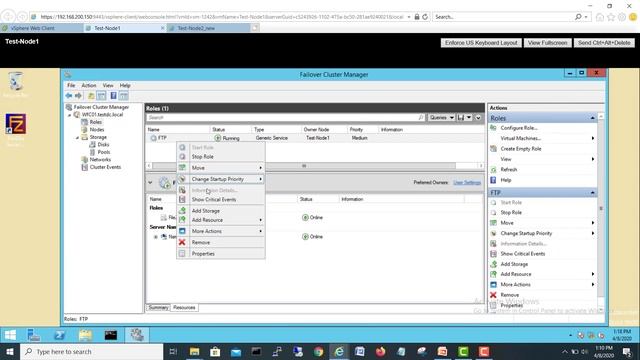Click the Enforce US Keyboard Layout button

pos(481,43)
